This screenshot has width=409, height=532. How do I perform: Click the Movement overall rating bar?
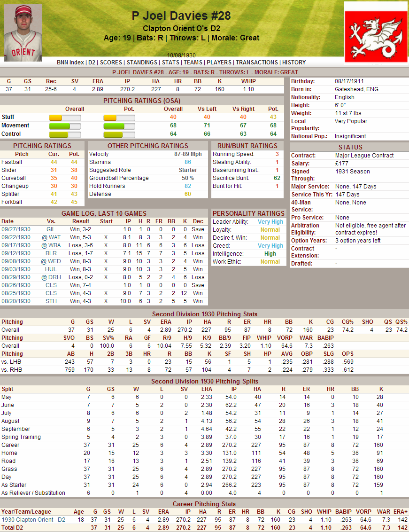65,126
